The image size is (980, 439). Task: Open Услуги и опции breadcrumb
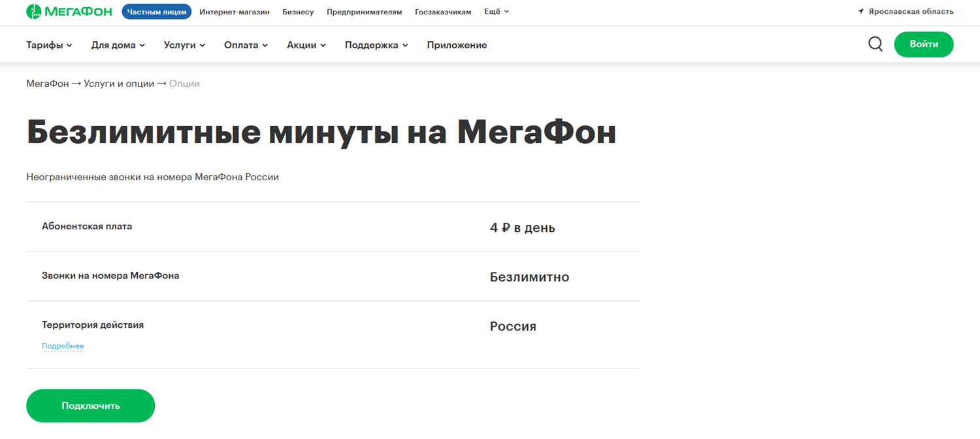tap(119, 84)
